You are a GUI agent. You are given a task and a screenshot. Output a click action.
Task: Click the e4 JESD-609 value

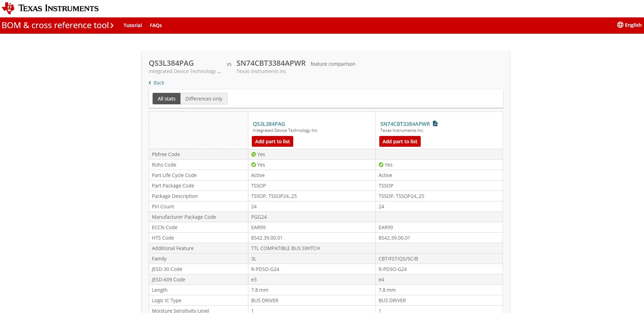(381, 280)
